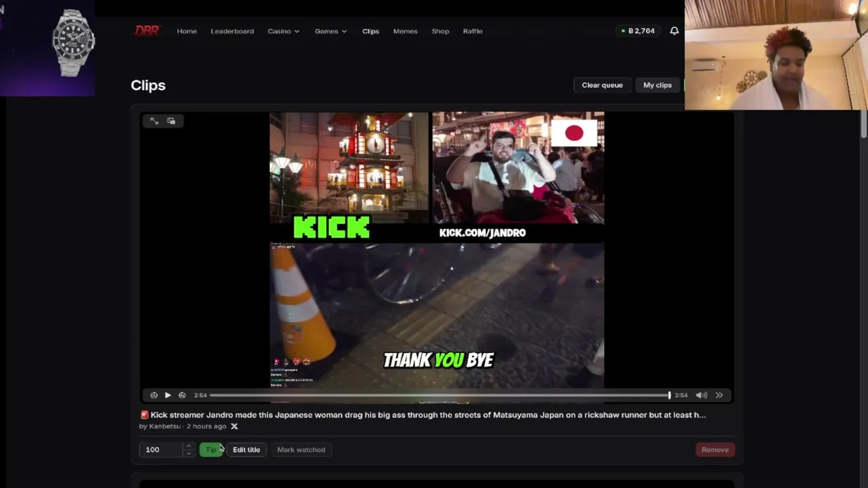Select the Clips nav item
Screen dimensions: 868x488
pyautogui.click(x=370, y=31)
